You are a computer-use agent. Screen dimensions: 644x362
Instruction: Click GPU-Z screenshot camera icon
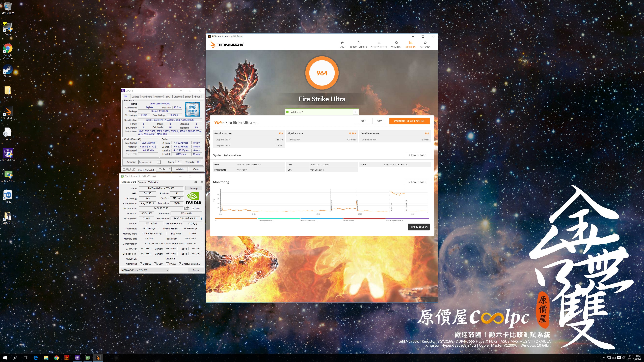[x=196, y=182]
